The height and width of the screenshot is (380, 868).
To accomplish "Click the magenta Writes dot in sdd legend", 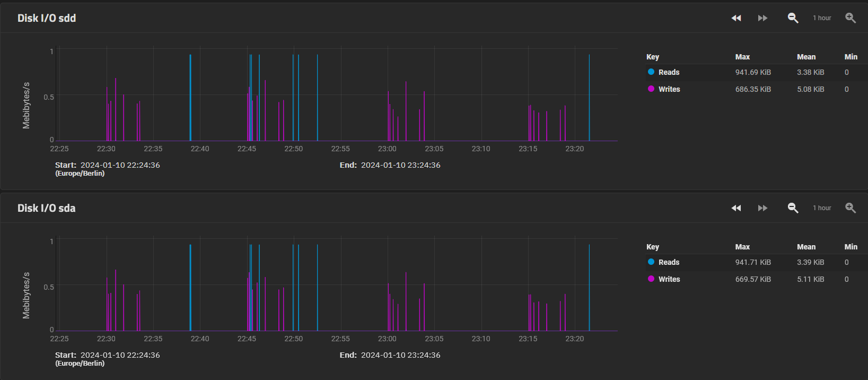I will [x=651, y=89].
